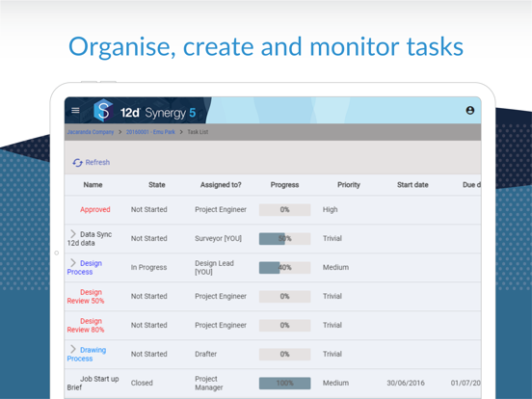Select the Job Start up Brief task

coord(93,383)
